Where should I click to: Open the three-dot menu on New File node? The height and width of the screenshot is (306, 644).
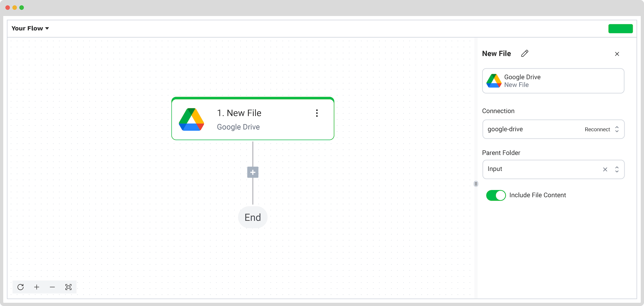point(317,113)
